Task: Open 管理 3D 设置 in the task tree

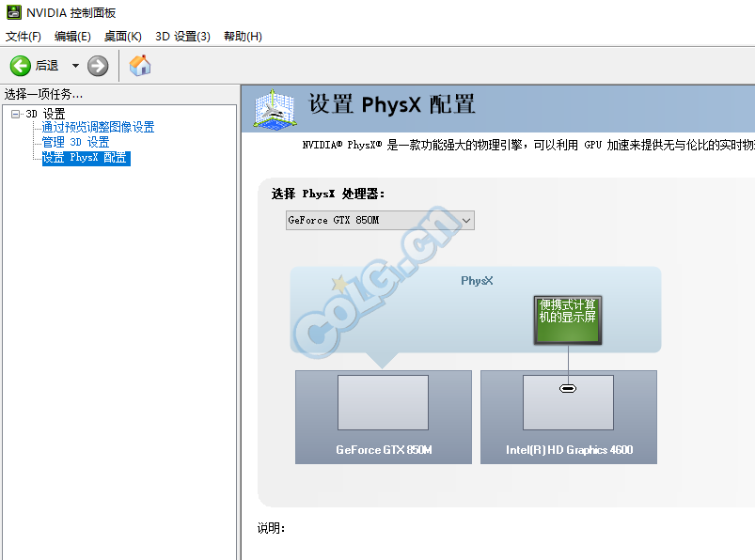Action: point(75,143)
